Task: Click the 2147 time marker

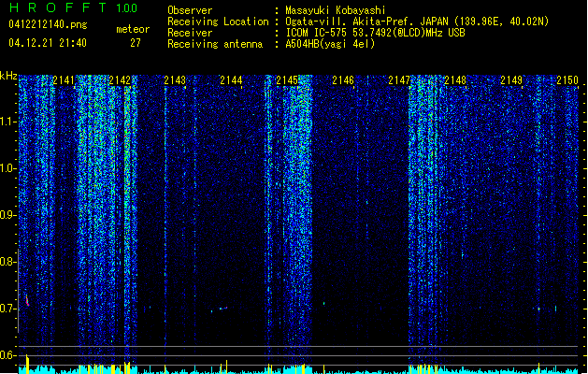Action: (399, 80)
